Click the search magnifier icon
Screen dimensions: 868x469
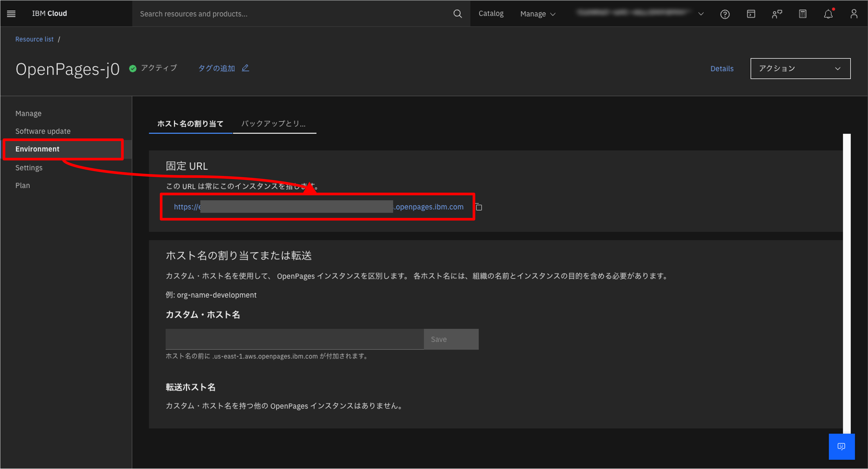click(457, 13)
